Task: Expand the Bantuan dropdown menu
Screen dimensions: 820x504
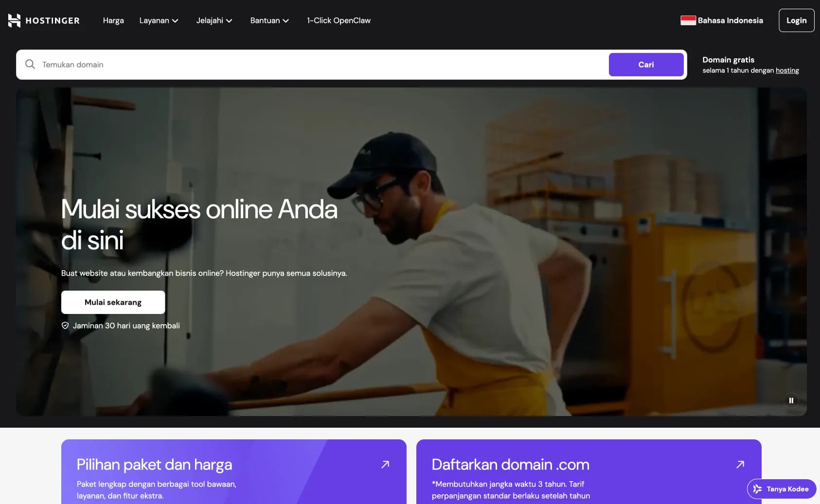Action: pyautogui.click(x=269, y=20)
